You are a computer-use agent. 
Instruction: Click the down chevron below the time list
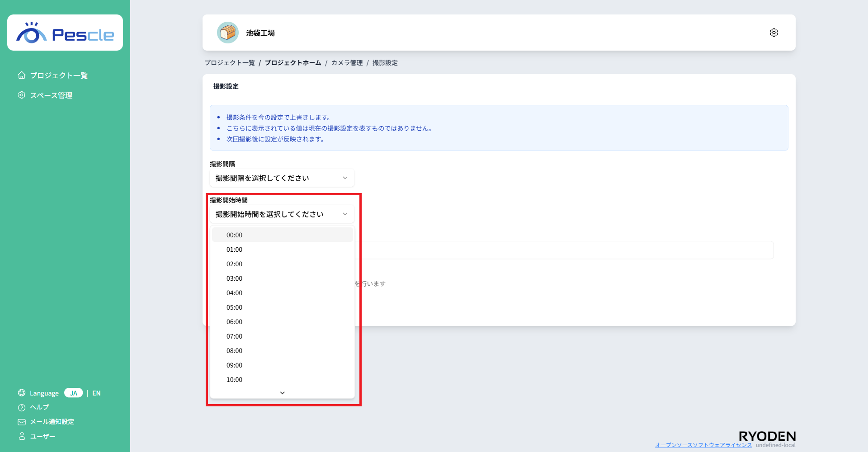[x=282, y=393]
